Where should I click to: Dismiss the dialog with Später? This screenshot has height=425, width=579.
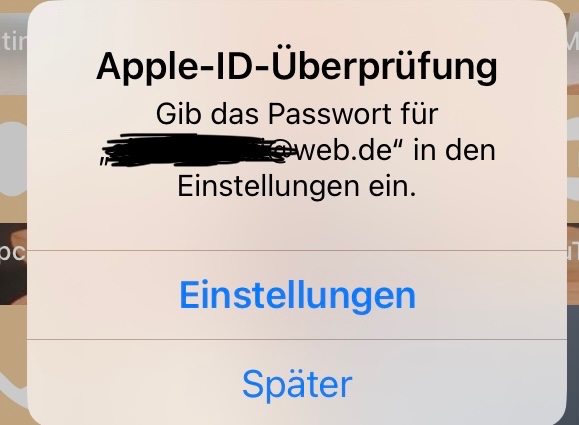[297, 385]
